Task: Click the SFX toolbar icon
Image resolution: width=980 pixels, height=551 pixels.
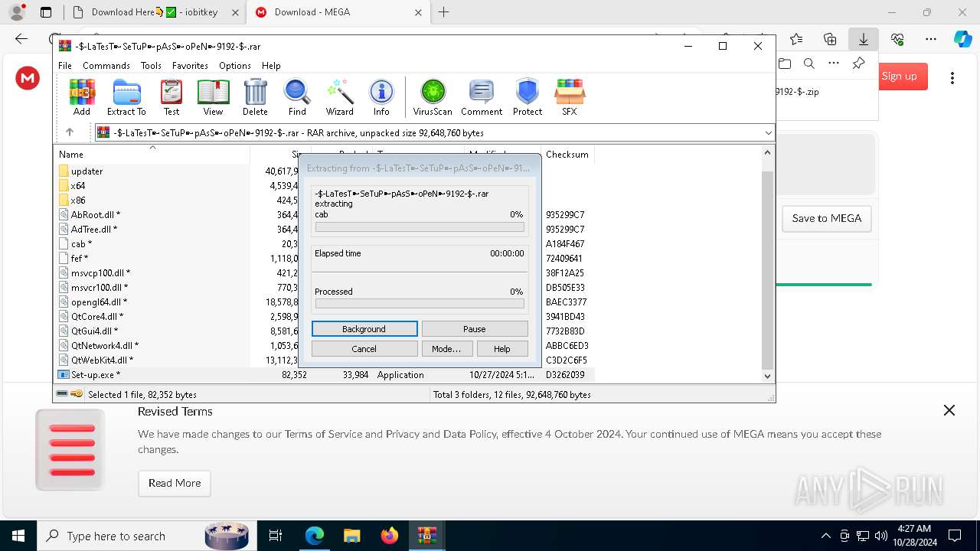Action: coord(569,97)
